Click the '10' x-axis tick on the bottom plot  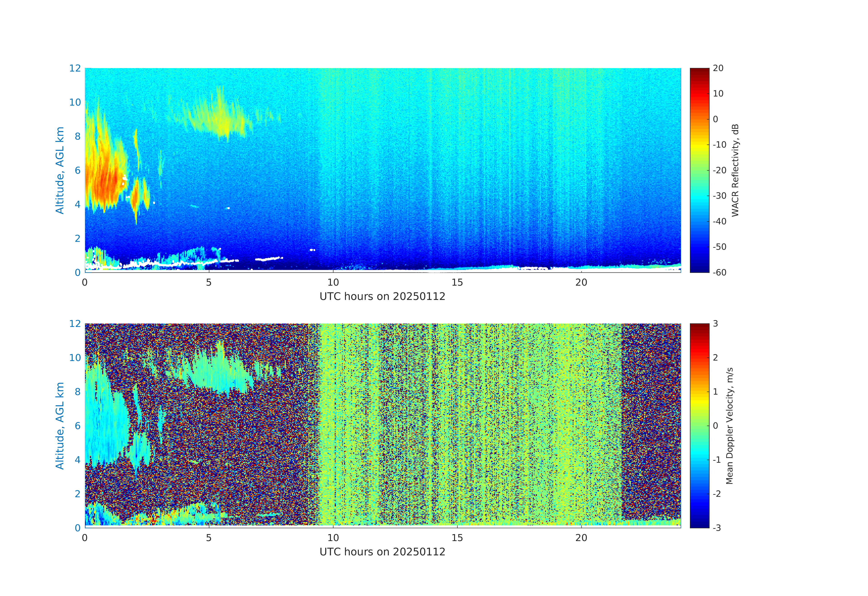(333, 538)
